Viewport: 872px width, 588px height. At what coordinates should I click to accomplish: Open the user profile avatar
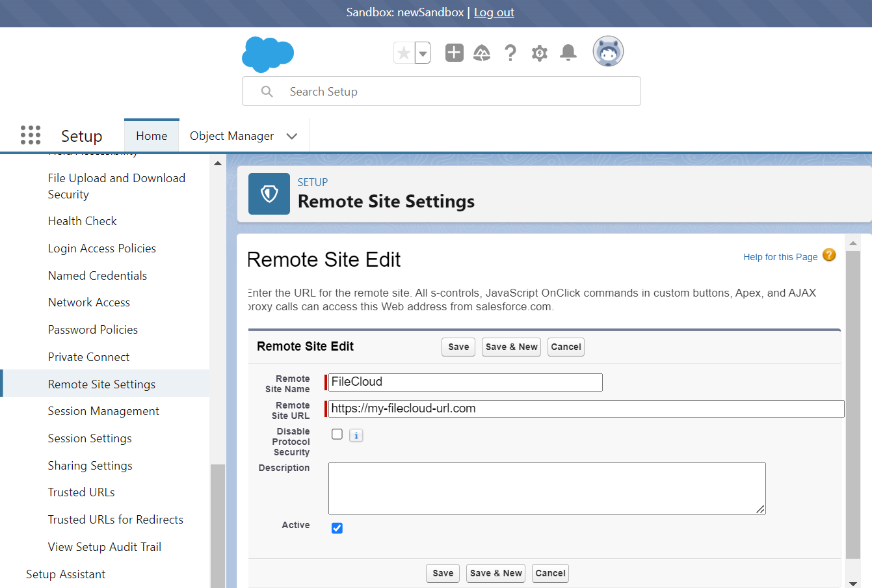608,51
